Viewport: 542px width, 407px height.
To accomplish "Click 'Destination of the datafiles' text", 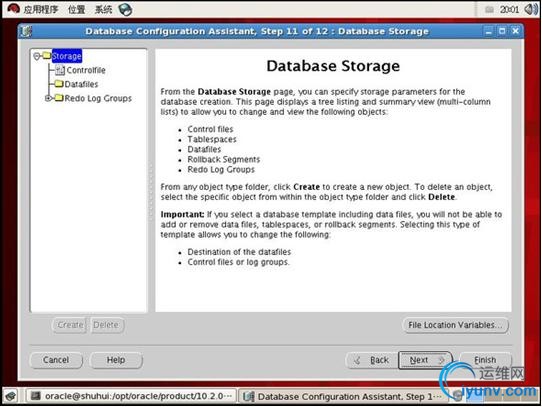I will (239, 252).
